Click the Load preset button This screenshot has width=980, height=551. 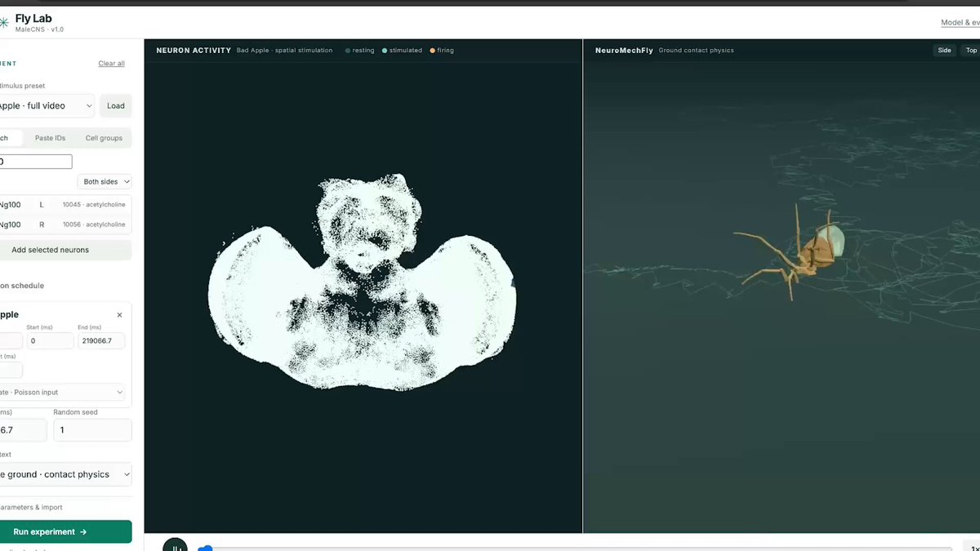coord(116,106)
